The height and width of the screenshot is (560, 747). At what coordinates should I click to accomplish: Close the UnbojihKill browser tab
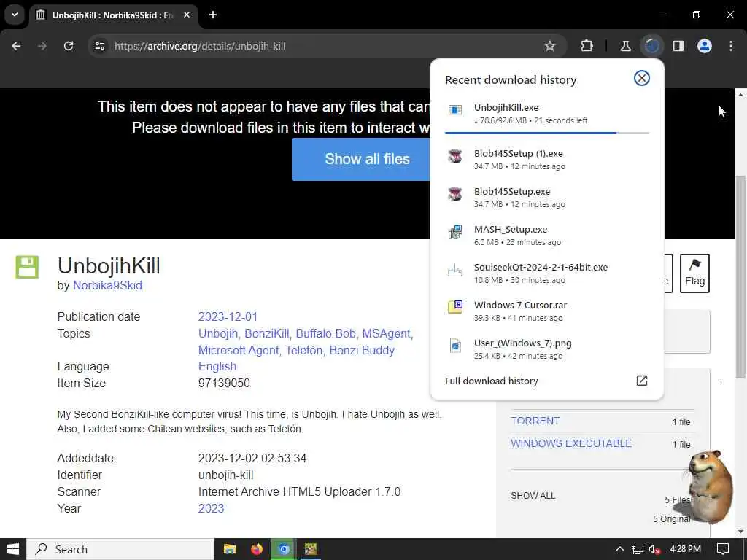(x=187, y=15)
